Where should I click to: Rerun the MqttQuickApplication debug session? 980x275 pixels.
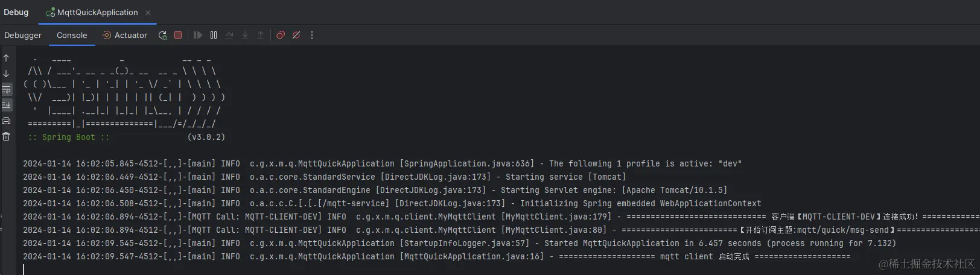pos(162,35)
